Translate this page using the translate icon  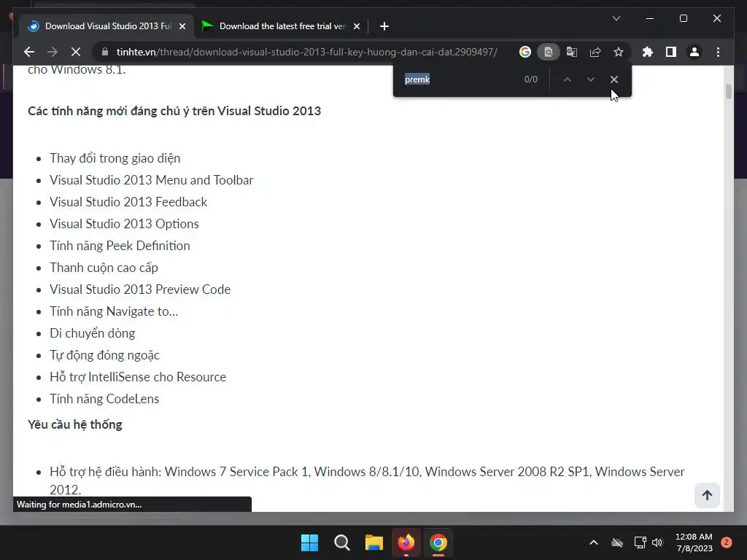(x=572, y=52)
